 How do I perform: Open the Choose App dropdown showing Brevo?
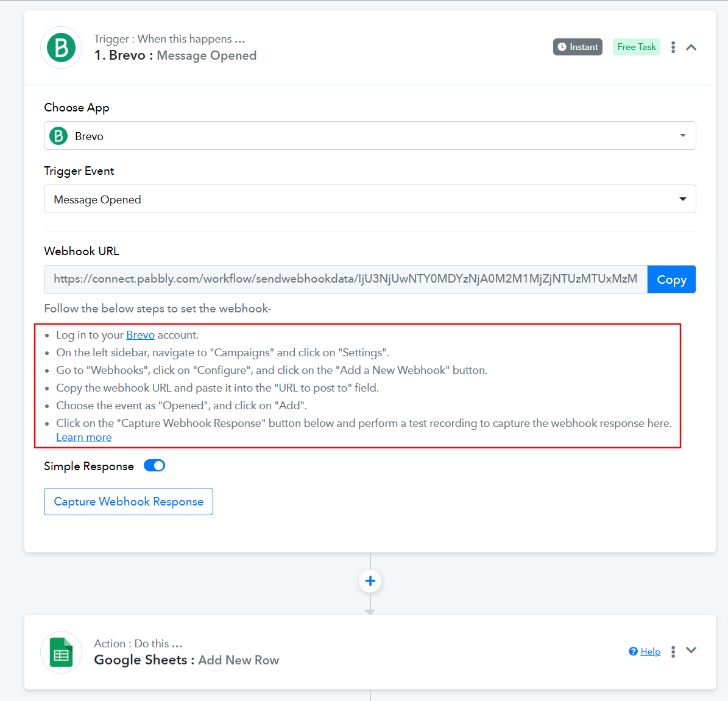click(x=370, y=136)
